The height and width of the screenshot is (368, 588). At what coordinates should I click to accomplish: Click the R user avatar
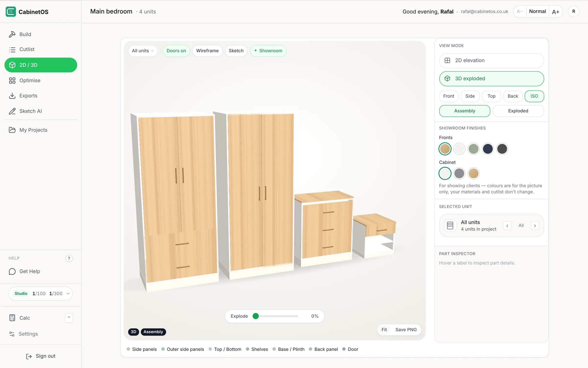click(574, 11)
